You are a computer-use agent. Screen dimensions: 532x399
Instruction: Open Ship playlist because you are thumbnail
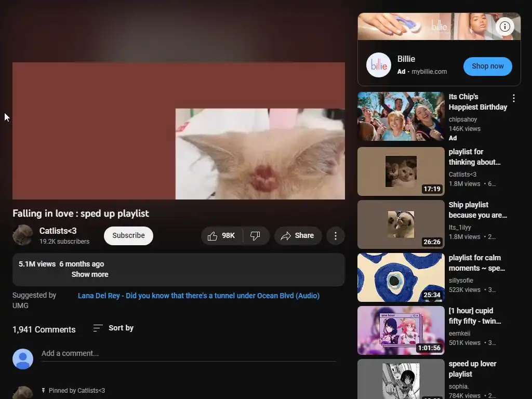(401, 224)
